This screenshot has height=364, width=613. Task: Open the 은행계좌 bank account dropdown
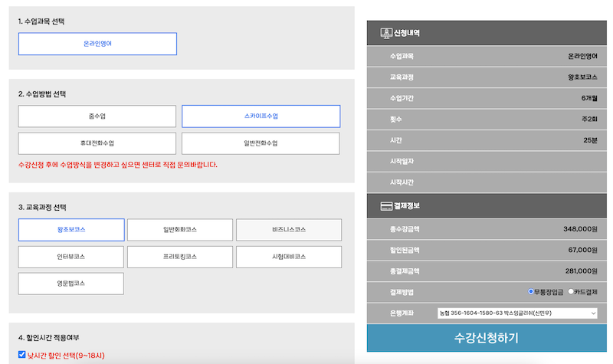pos(517,313)
